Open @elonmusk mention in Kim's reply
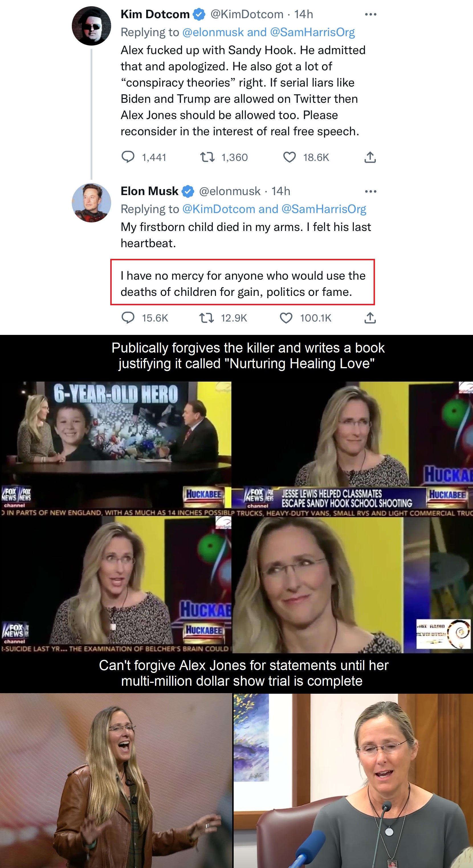 (x=213, y=32)
